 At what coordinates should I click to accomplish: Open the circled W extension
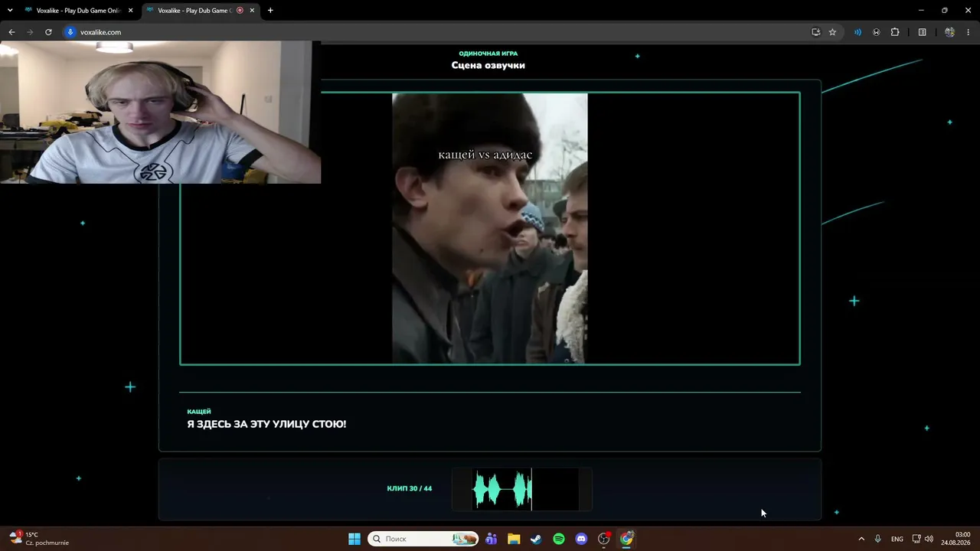pos(876,32)
